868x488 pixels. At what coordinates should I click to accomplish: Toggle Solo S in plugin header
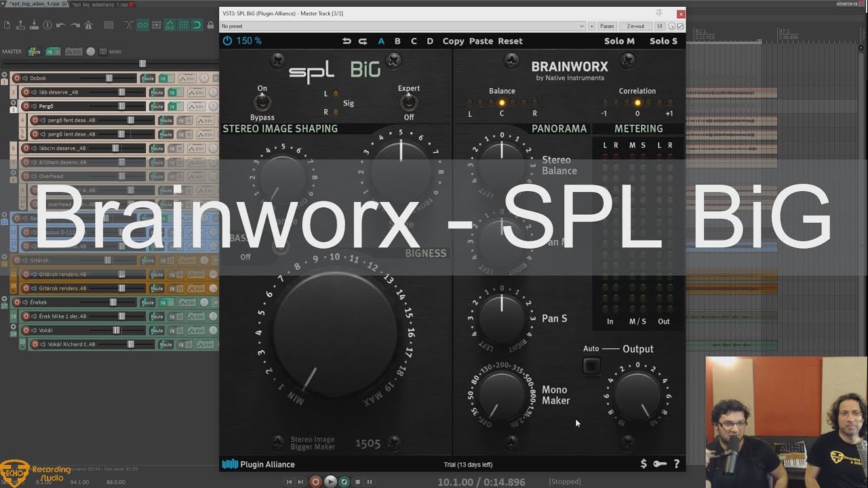tap(663, 41)
